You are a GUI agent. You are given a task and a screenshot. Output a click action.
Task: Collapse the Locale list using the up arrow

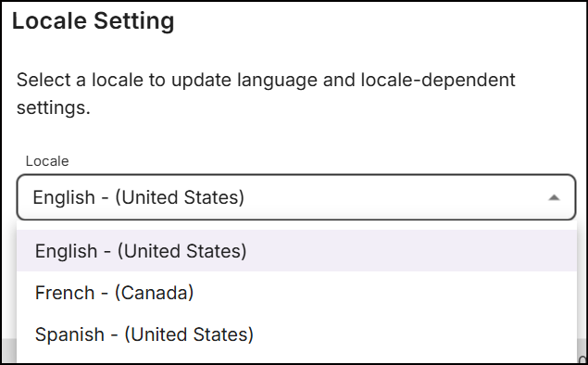pyautogui.click(x=554, y=197)
